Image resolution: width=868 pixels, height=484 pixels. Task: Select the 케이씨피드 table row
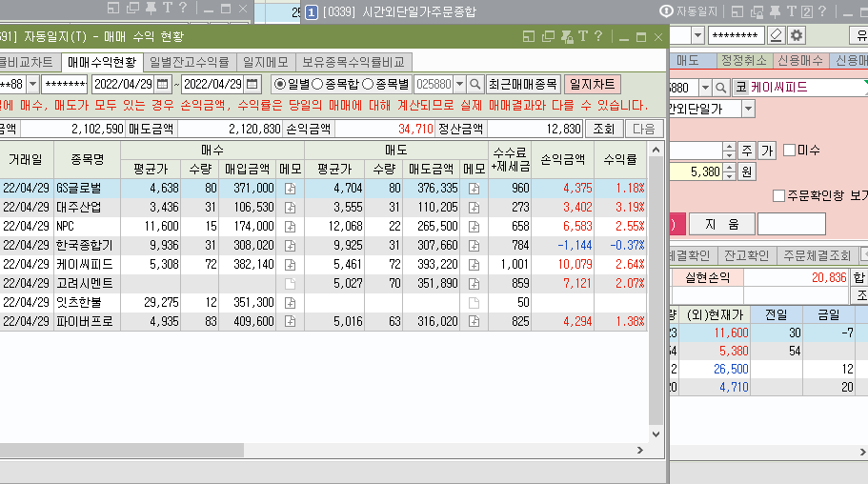(323, 265)
